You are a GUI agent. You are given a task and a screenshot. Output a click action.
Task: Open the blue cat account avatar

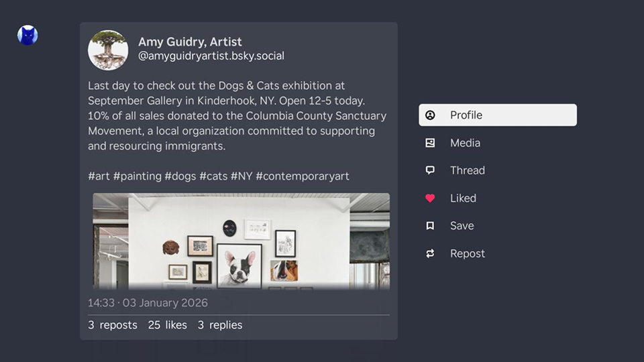pyautogui.click(x=28, y=36)
